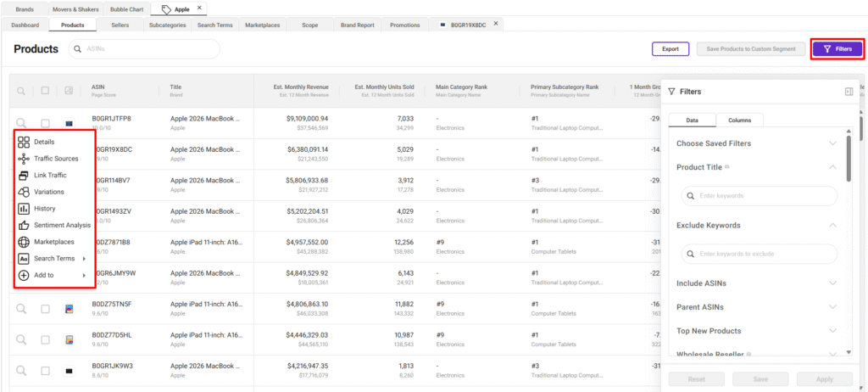Screen dimensions: 868x392
Task: Check the box for B0DZ77D5HL row
Action: [46, 339]
